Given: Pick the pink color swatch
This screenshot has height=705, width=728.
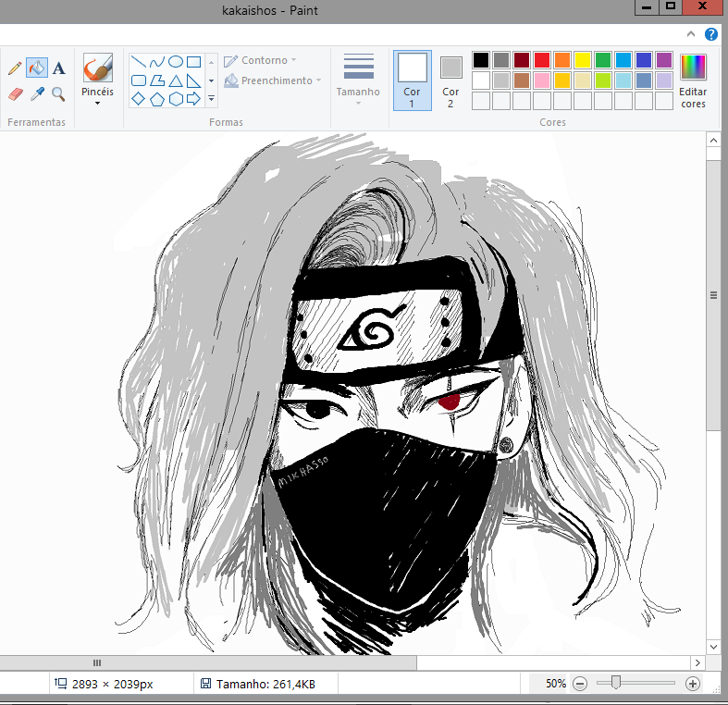Looking at the screenshot, I should click(542, 80).
